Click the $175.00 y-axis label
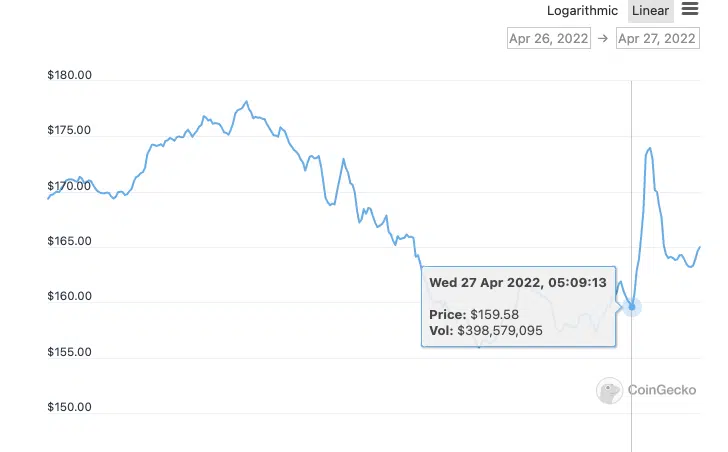Screen dimensions: 728x452 pos(69,131)
